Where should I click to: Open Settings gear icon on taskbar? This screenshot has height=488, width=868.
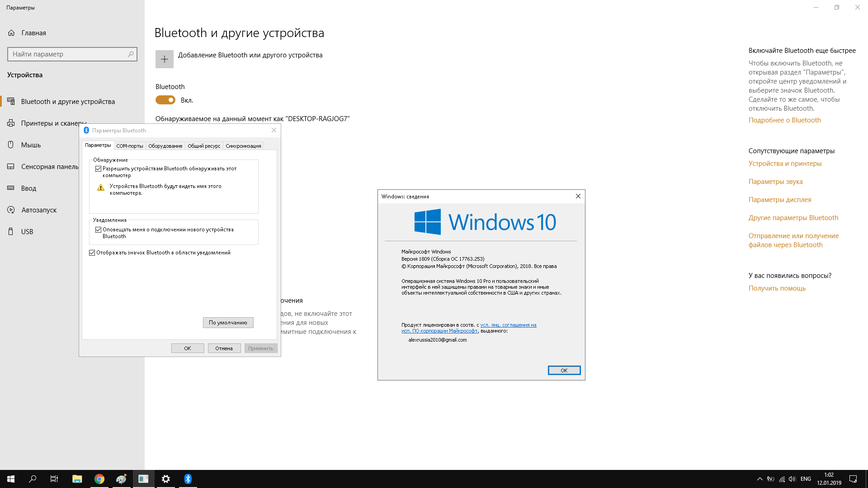point(166,479)
